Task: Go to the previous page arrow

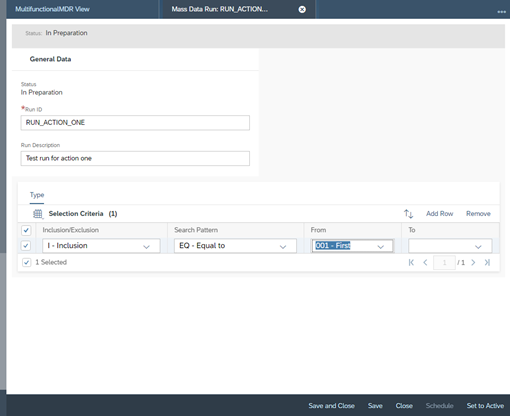Action: click(425, 262)
